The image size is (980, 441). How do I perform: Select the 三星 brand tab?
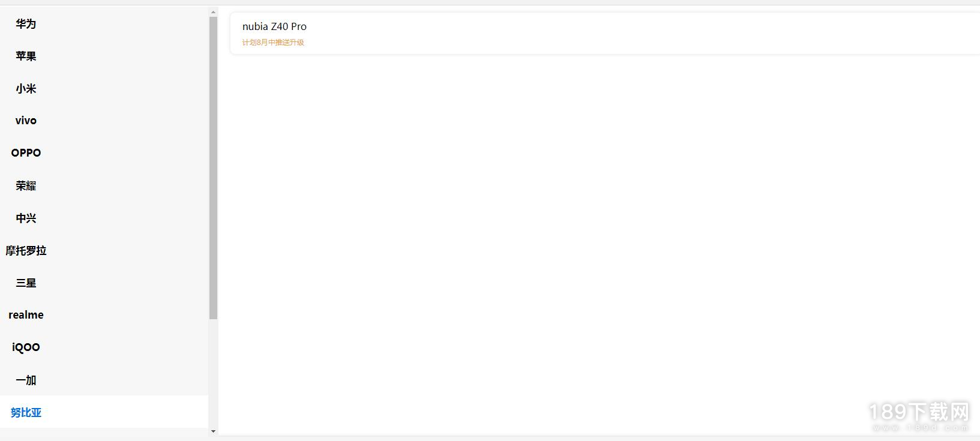click(26, 283)
